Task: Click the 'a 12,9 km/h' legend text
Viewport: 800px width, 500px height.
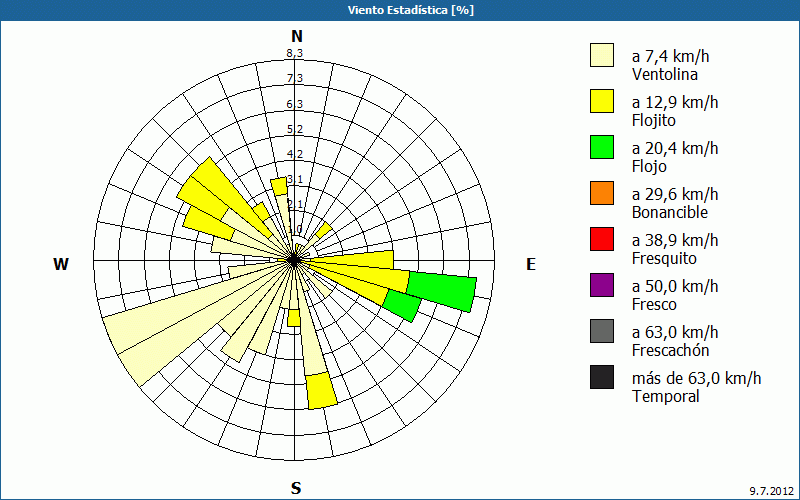Action: coord(675,102)
